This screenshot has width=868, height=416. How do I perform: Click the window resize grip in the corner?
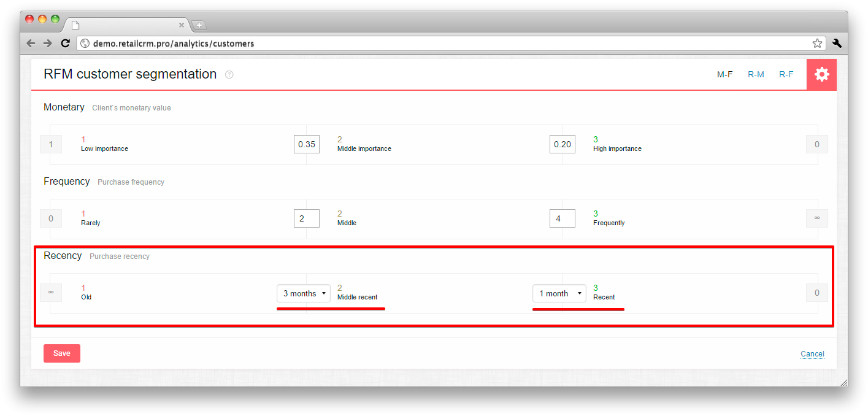coord(843,382)
